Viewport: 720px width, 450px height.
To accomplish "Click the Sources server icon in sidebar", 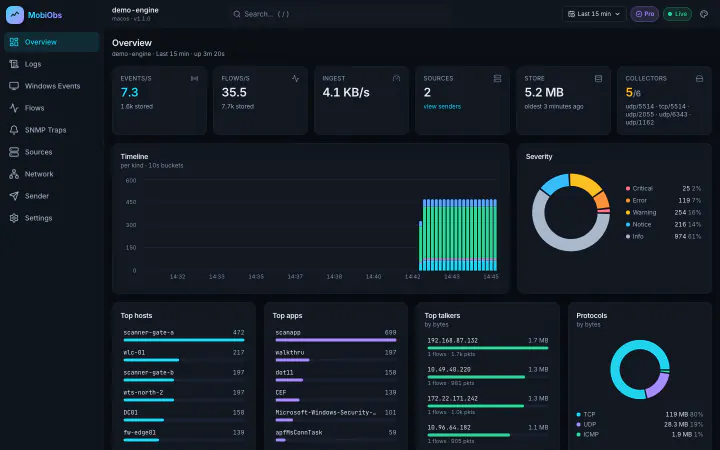I will point(14,152).
